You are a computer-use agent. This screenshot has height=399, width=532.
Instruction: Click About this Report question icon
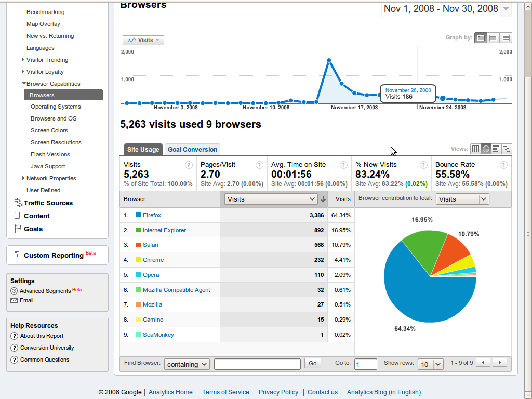[14, 336]
